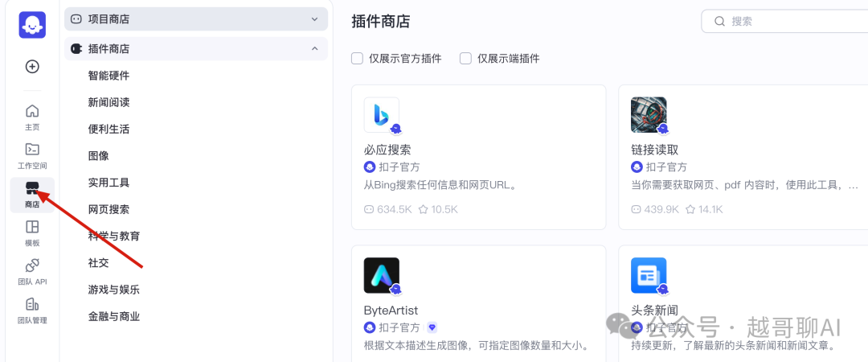This screenshot has width=868, height=362.
Task: Choose 金融与商业 category
Action: point(114,316)
